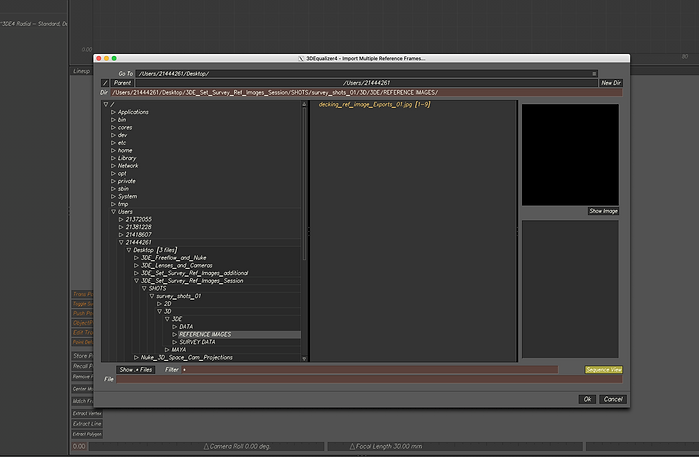Expand the Library folder
This screenshot has height=457, width=699.
113,158
